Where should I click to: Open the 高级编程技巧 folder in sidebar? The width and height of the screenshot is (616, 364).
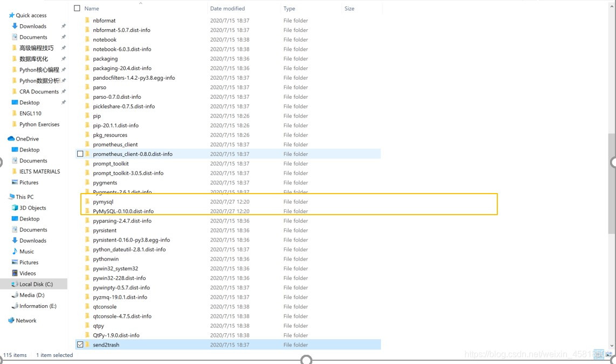37,48
